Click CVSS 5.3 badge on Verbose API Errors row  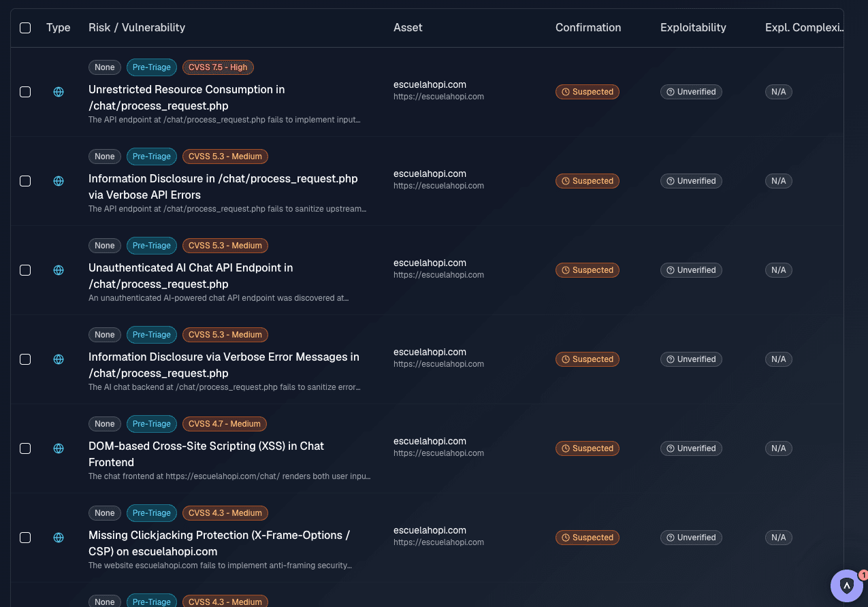(225, 157)
